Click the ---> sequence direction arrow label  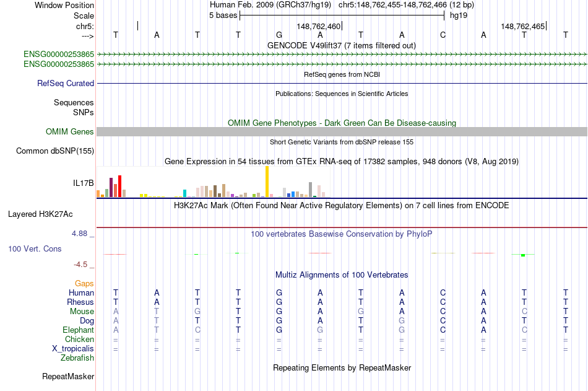click(x=87, y=36)
